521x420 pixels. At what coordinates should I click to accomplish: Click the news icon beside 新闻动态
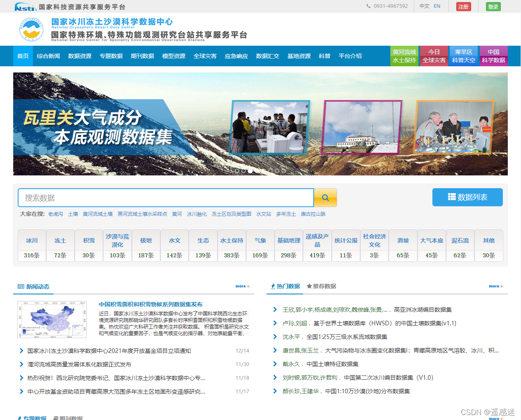coord(21,287)
